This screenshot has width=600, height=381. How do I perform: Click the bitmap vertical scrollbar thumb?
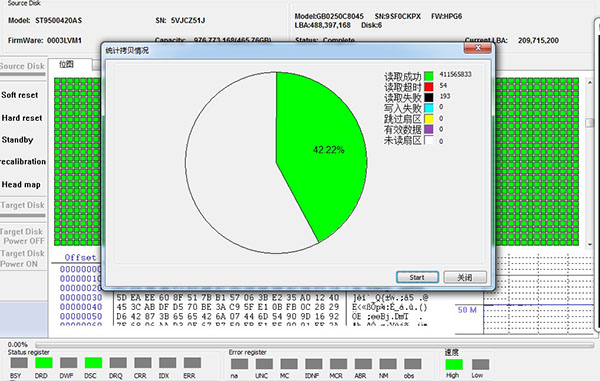point(589,122)
